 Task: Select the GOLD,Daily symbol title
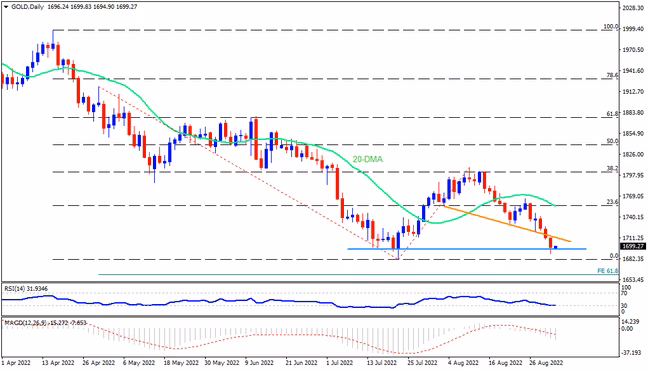(x=27, y=7)
